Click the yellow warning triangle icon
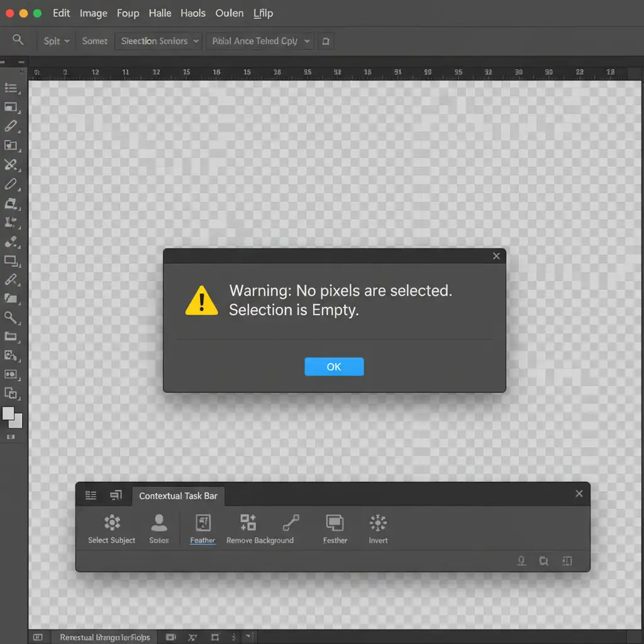Viewport: 644px width, 644px height. pyautogui.click(x=201, y=301)
